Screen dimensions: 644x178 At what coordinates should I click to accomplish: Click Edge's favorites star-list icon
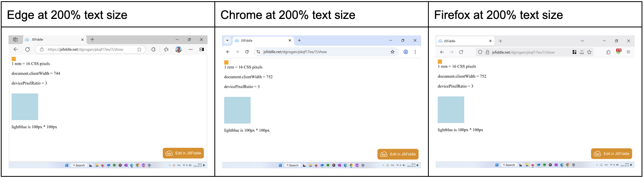[x=166, y=50]
